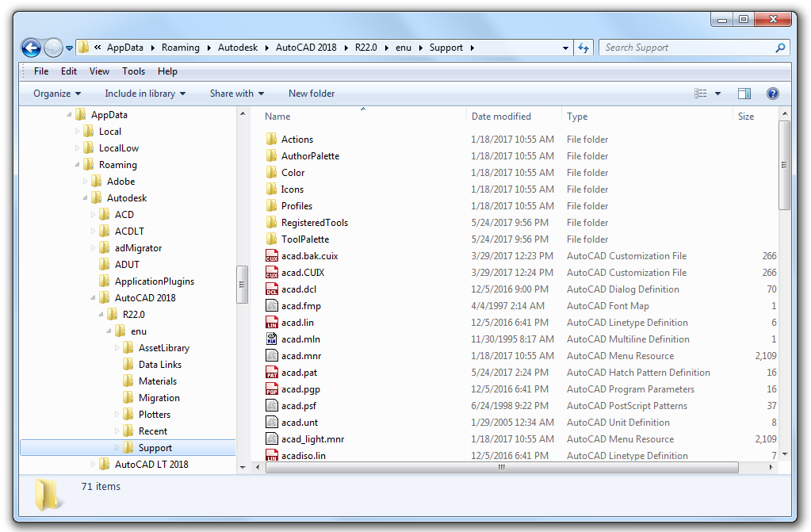Viewport: 811px width, 532px height.
Task: Click the file list vertical scrollbar thumb
Action: [784, 165]
